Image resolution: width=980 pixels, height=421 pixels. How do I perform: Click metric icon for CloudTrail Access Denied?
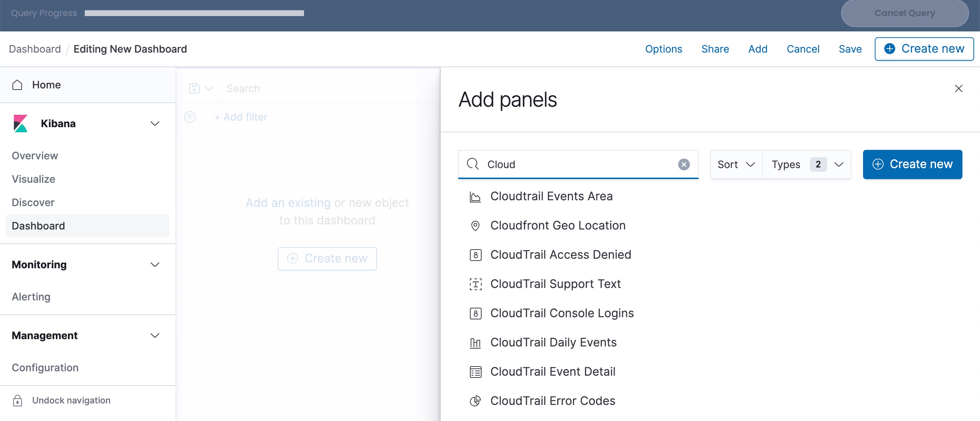475,255
